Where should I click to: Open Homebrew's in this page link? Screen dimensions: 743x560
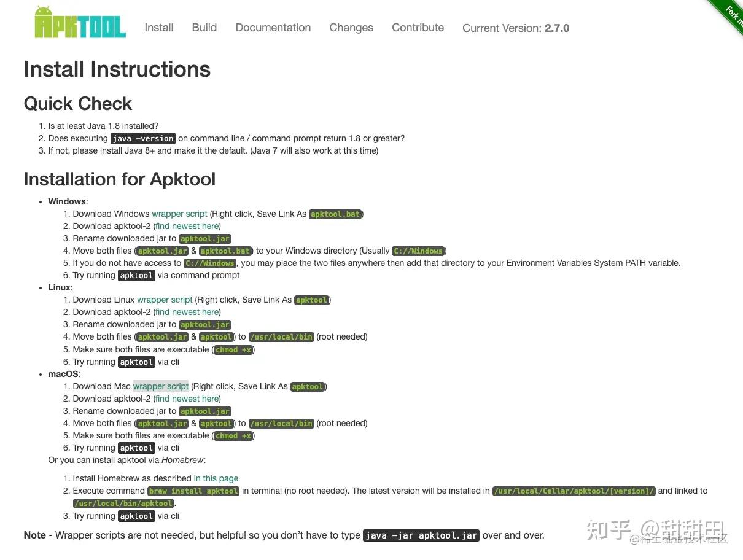click(216, 478)
